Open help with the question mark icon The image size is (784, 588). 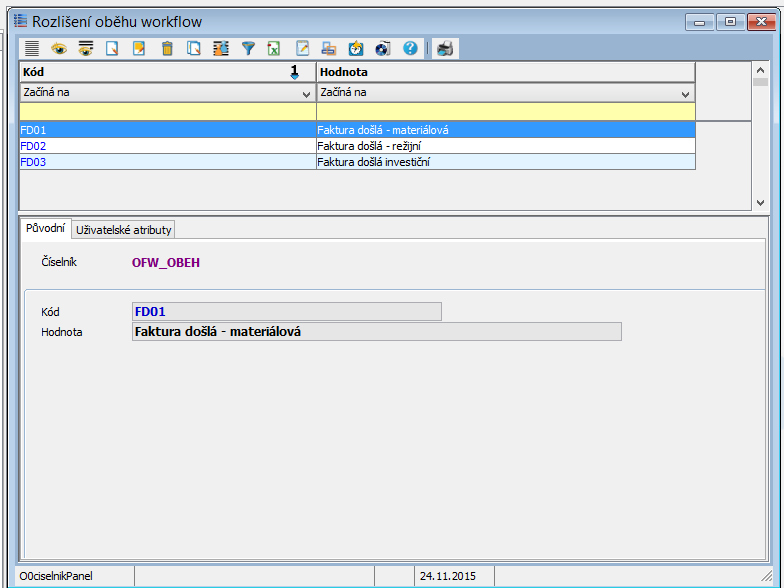click(410, 48)
